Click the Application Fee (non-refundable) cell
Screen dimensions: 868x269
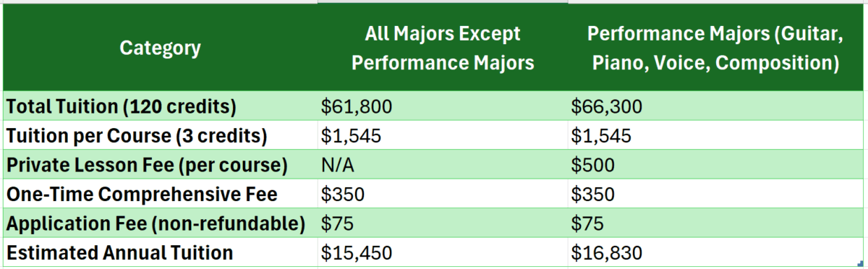point(160,223)
